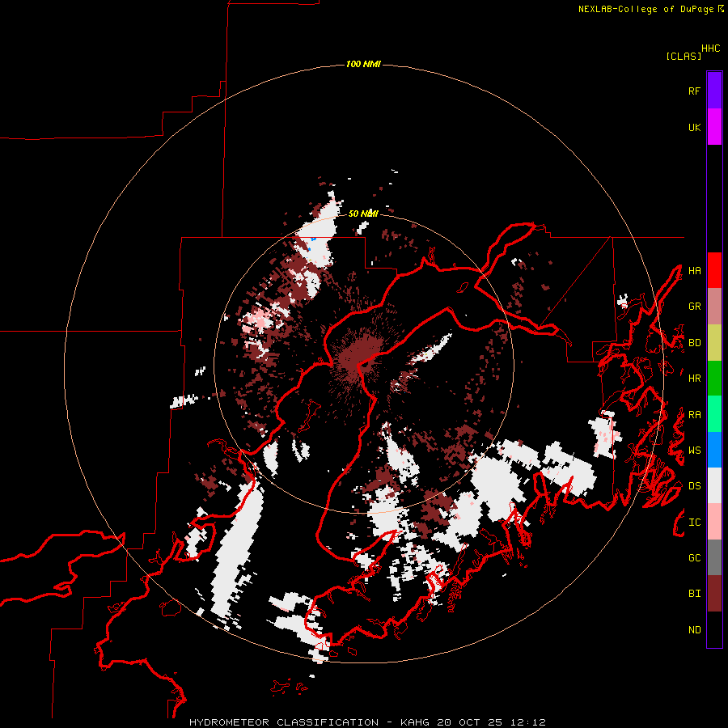Click the NEXLAB-College of DuPage credit

[x=645, y=9]
